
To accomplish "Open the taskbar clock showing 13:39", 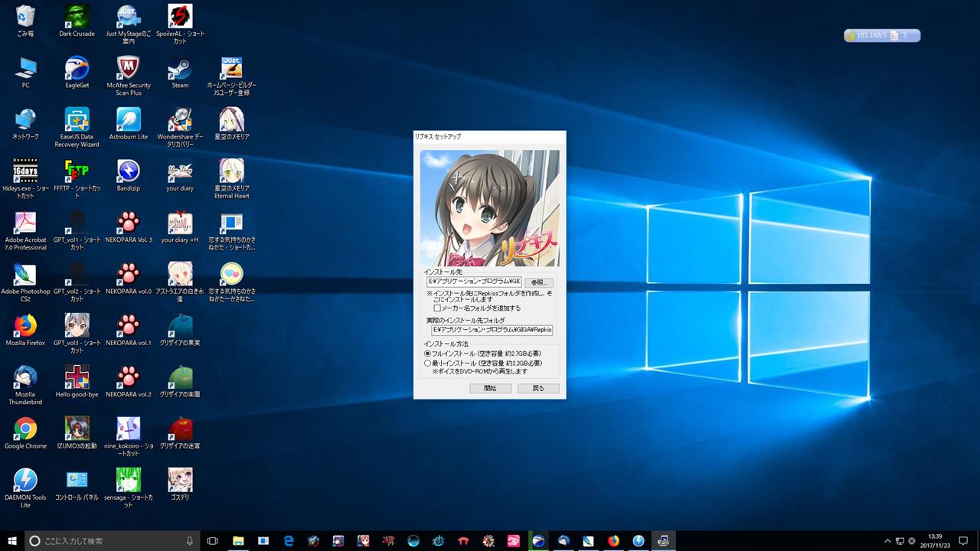I will [x=935, y=540].
